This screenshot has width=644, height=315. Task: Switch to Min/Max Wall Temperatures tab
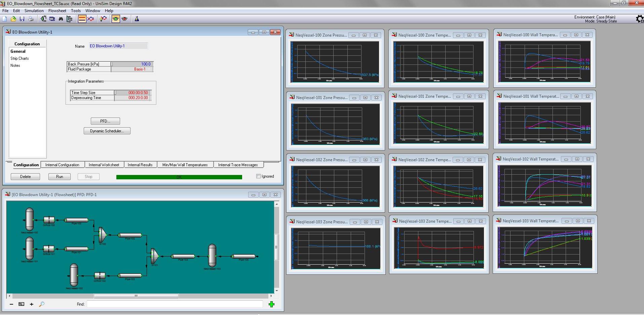(x=185, y=165)
